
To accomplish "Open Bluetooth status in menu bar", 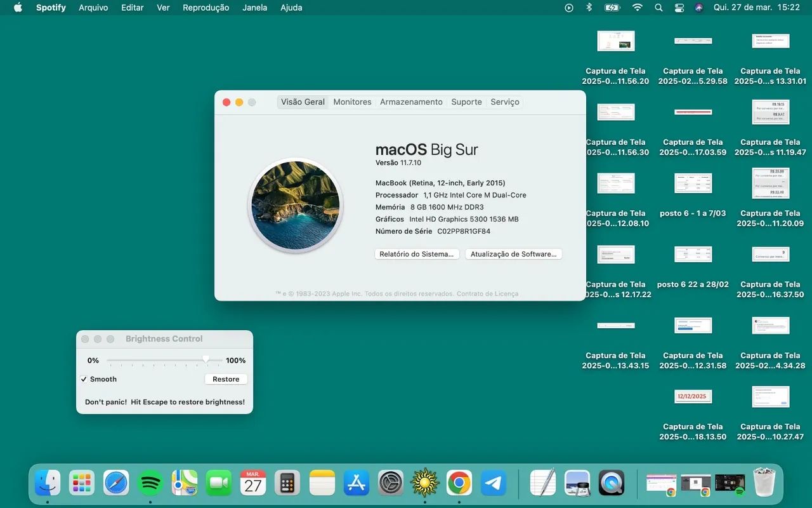I will (589, 8).
